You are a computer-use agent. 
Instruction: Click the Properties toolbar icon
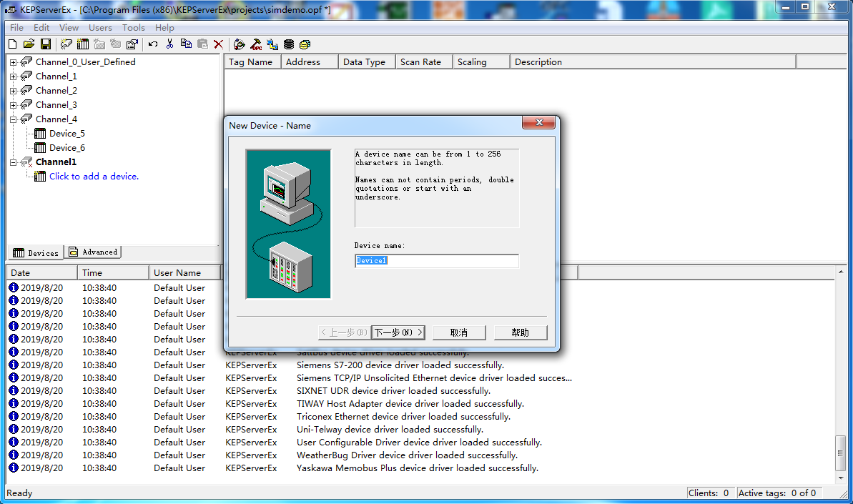(x=132, y=44)
